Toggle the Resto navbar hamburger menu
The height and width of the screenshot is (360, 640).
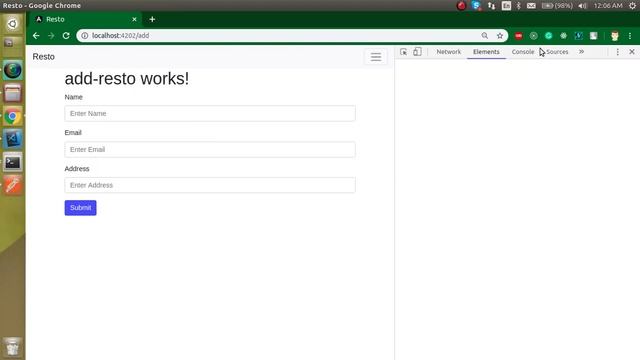pos(376,57)
